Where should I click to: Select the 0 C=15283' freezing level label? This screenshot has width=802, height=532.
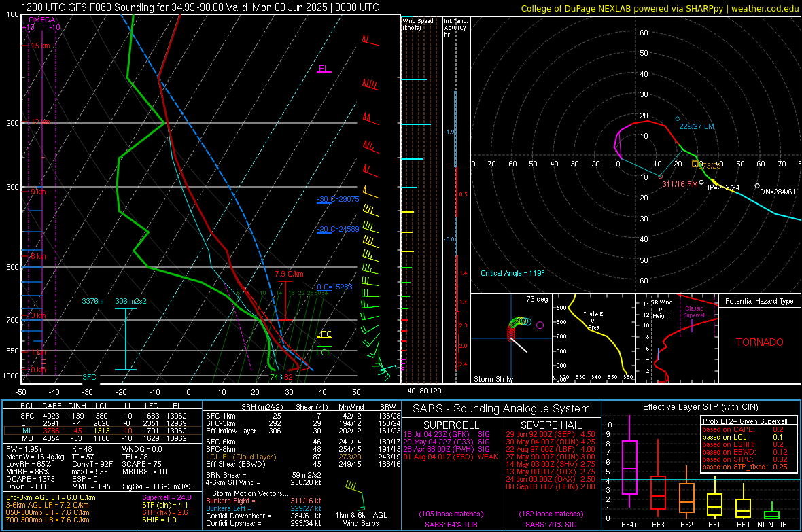point(335,287)
